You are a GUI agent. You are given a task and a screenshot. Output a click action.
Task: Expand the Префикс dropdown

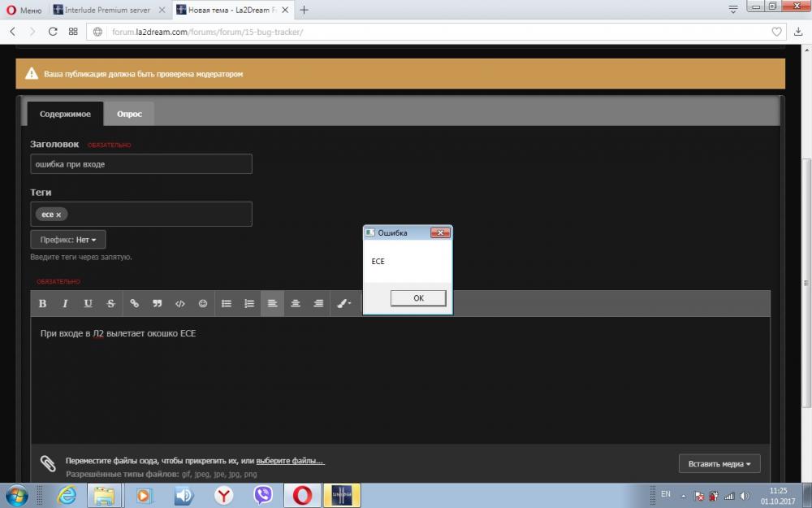(x=68, y=240)
